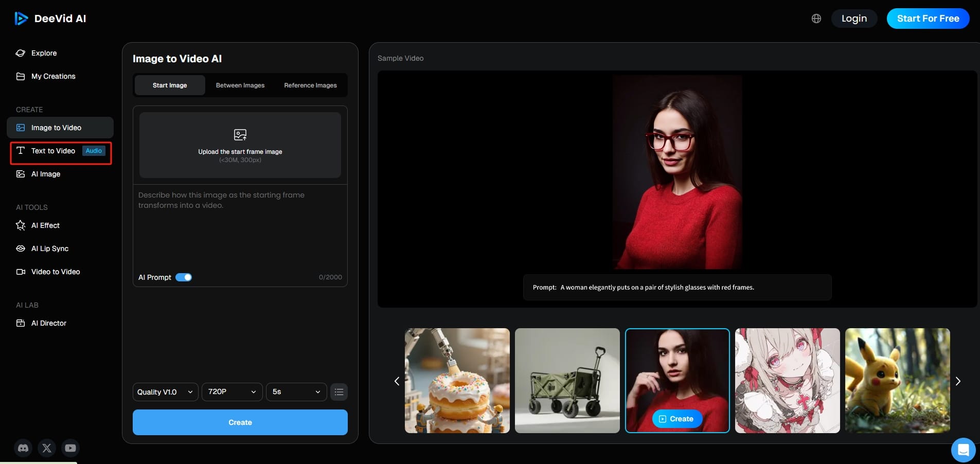
Task: Open My Creations in the sidebar
Action: pyautogui.click(x=60, y=76)
